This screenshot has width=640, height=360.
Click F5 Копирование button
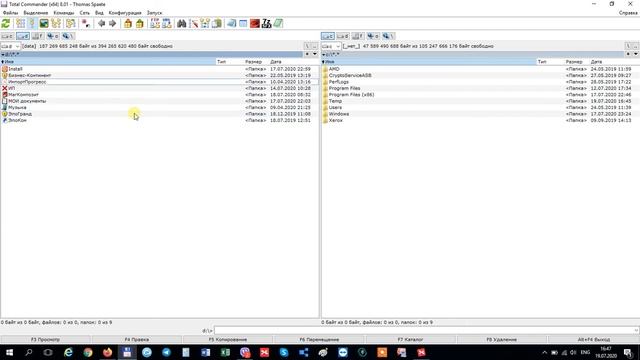click(228, 339)
